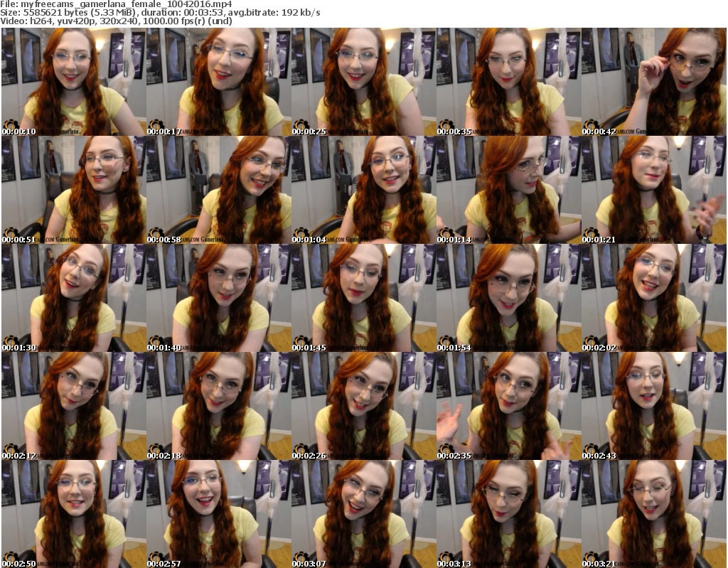Select the frame labeled 00:02:50
The image size is (728, 568).
point(73,514)
